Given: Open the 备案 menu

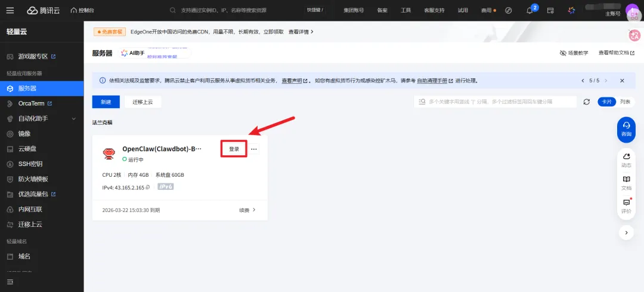Looking at the screenshot, I should [x=382, y=10].
